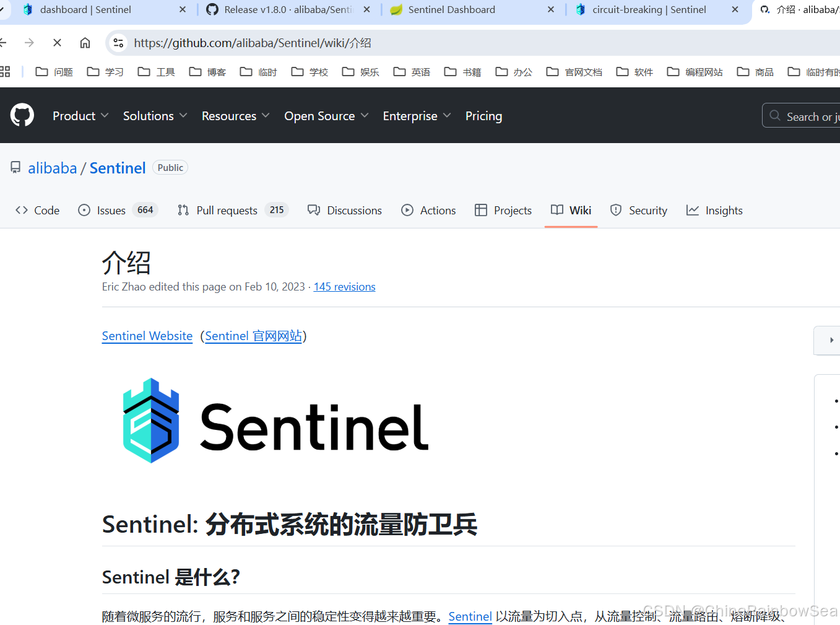This screenshot has width=840, height=625.
Task: Click the browser stop loading button
Action: pos(57,43)
